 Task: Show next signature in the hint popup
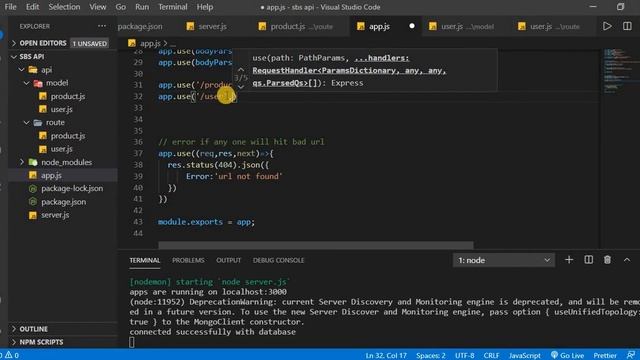(x=241, y=87)
